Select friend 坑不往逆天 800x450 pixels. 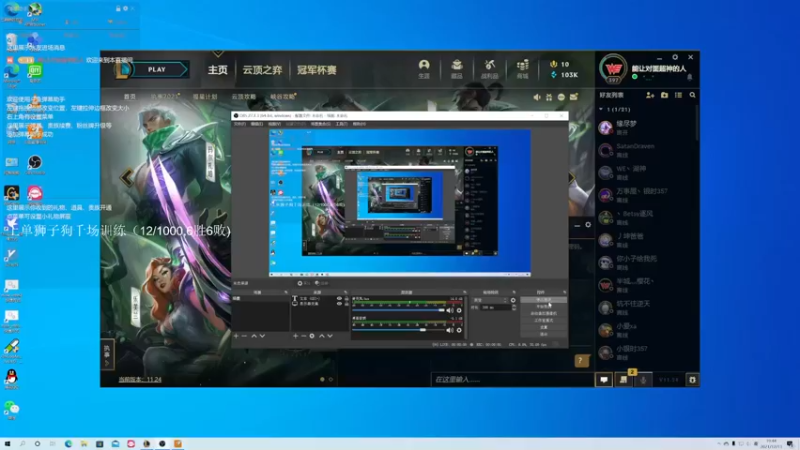pos(646,307)
